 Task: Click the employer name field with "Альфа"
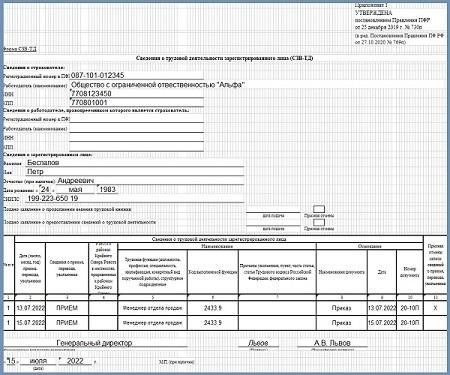158,85
